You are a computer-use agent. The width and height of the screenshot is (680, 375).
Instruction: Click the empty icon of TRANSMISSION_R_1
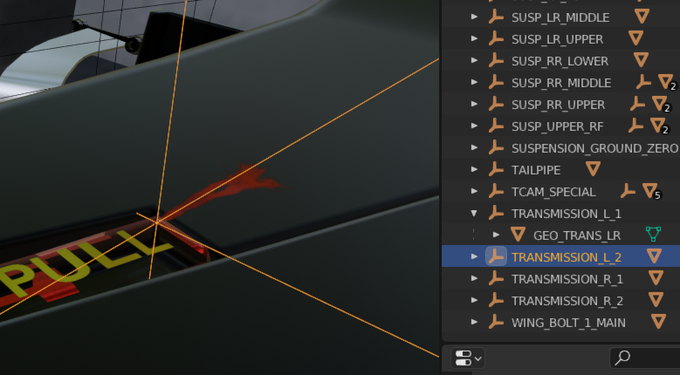tap(496, 278)
